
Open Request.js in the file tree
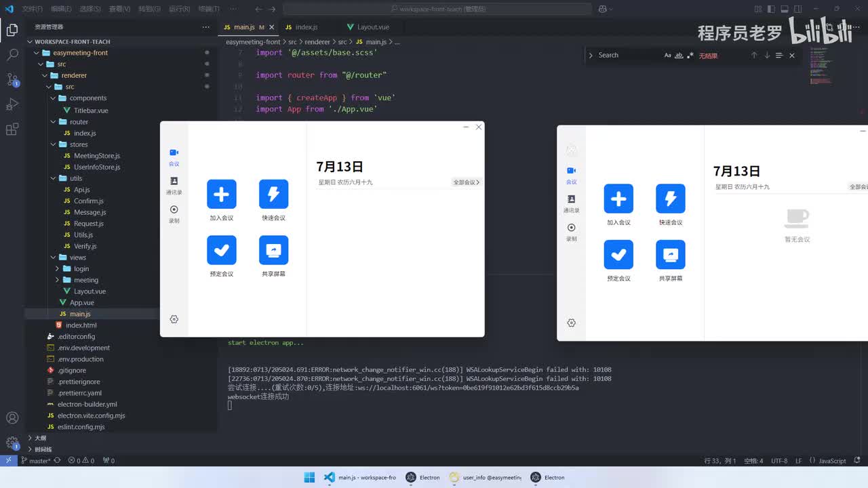coord(89,224)
